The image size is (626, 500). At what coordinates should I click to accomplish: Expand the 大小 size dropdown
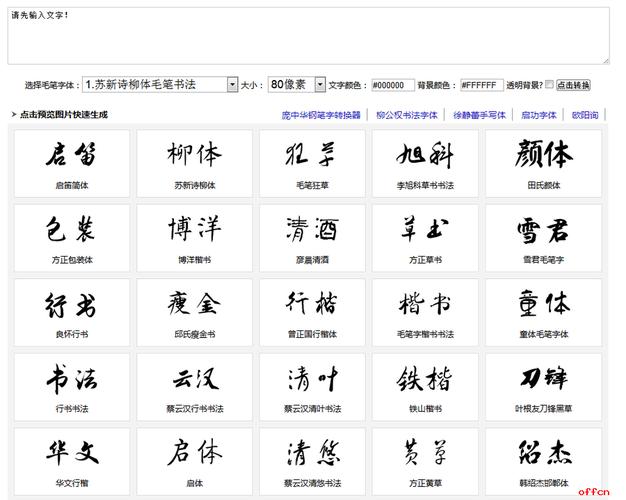(x=296, y=85)
